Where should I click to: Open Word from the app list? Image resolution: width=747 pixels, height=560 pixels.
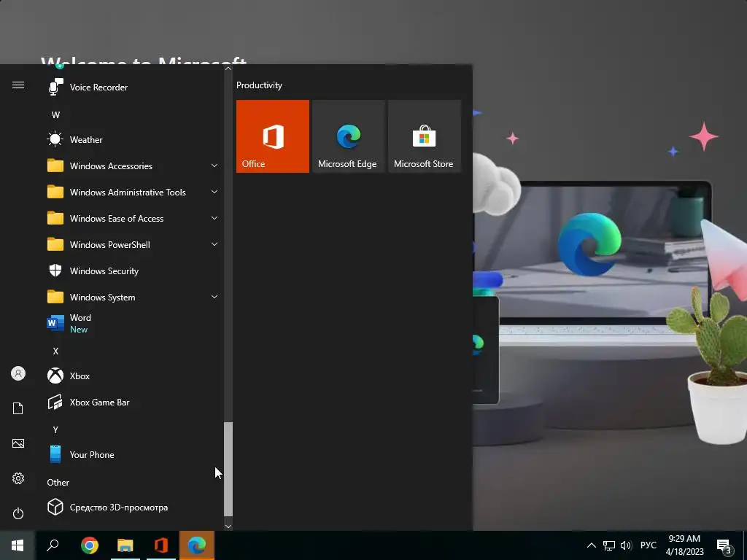point(55,323)
